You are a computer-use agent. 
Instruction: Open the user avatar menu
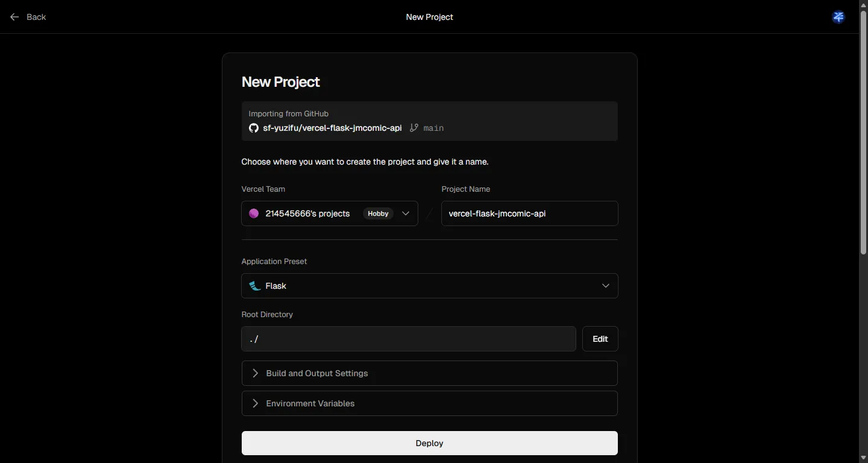tap(838, 17)
